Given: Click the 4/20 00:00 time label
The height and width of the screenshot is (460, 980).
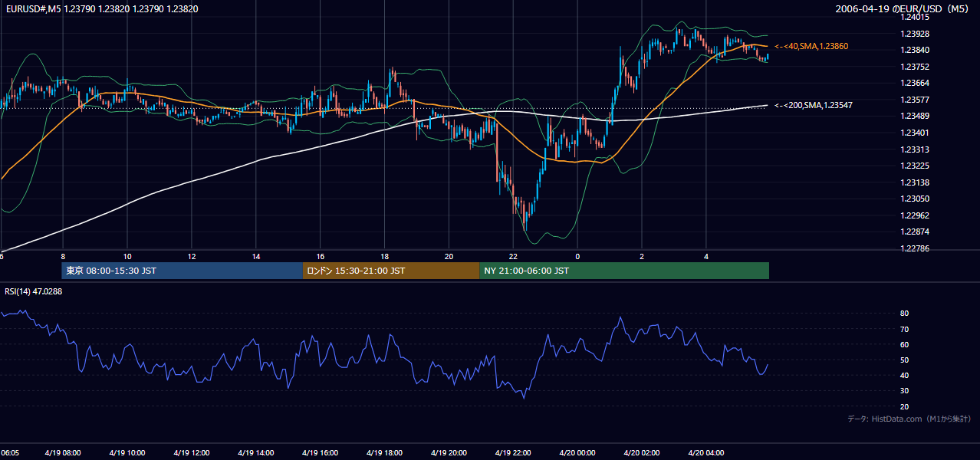Looking at the screenshot, I should click(577, 453).
